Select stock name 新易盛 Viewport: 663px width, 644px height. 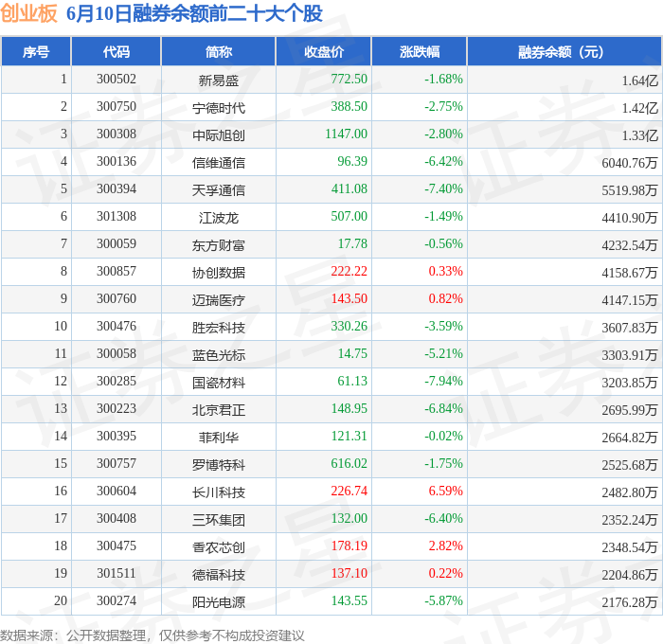tap(219, 80)
